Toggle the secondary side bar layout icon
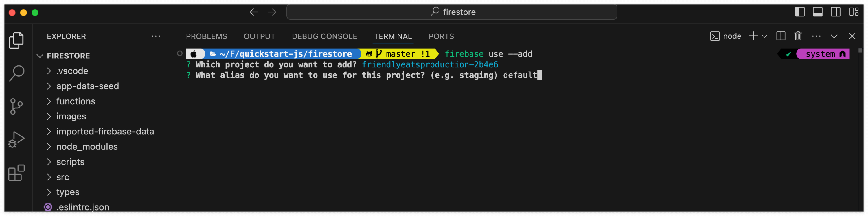Screen dimensions: 868x216 (x=835, y=12)
